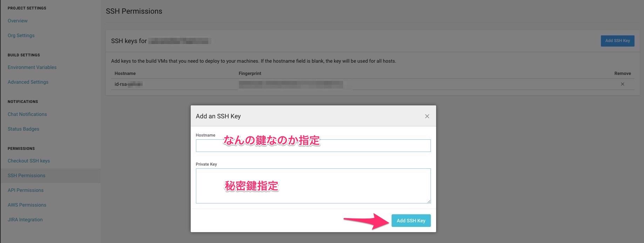Navigate to Chat Notifications
The height and width of the screenshot is (243, 644).
point(27,114)
